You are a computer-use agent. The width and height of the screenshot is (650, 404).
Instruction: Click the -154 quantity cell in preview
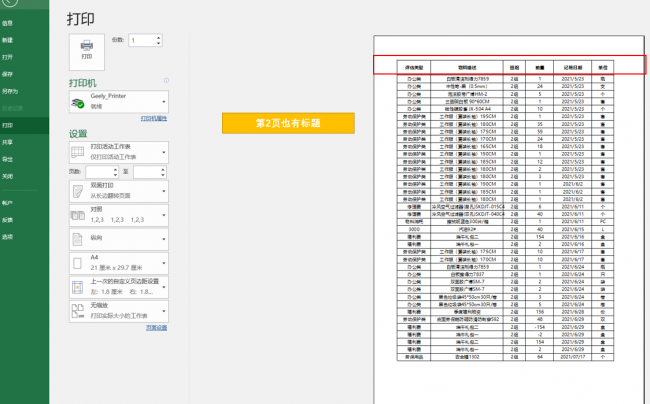pos(539,327)
